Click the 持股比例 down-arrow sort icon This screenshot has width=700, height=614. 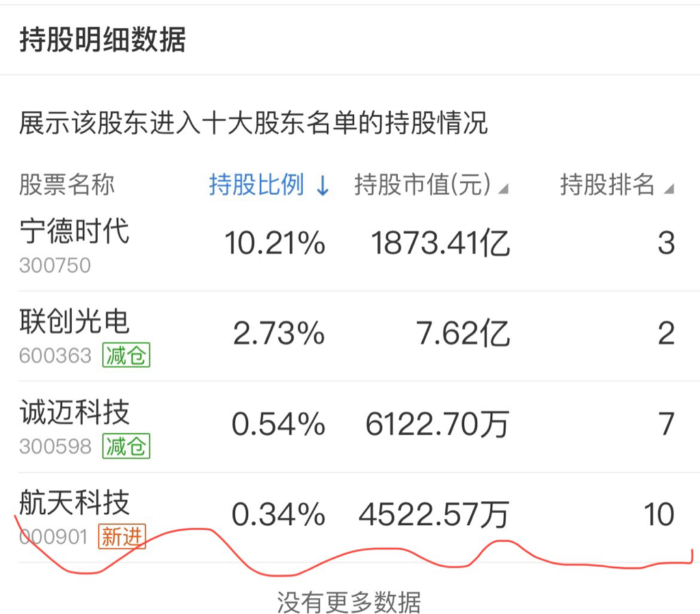[x=323, y=186]
